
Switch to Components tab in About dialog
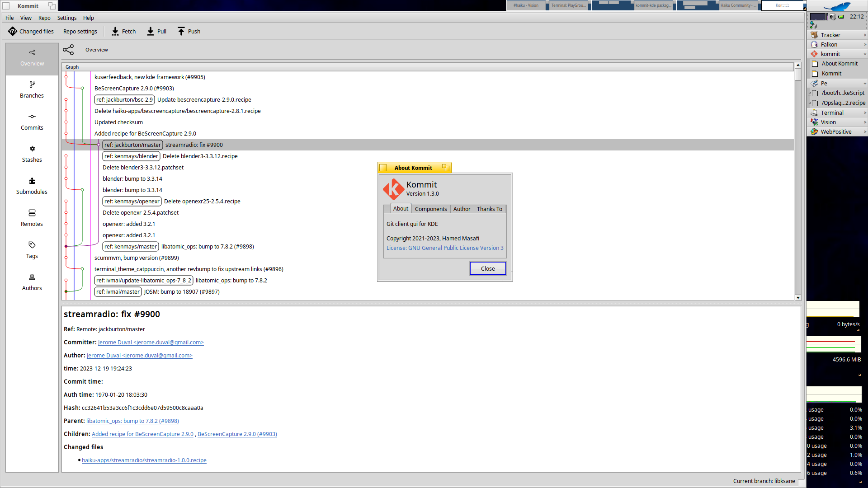coord(431,209)
